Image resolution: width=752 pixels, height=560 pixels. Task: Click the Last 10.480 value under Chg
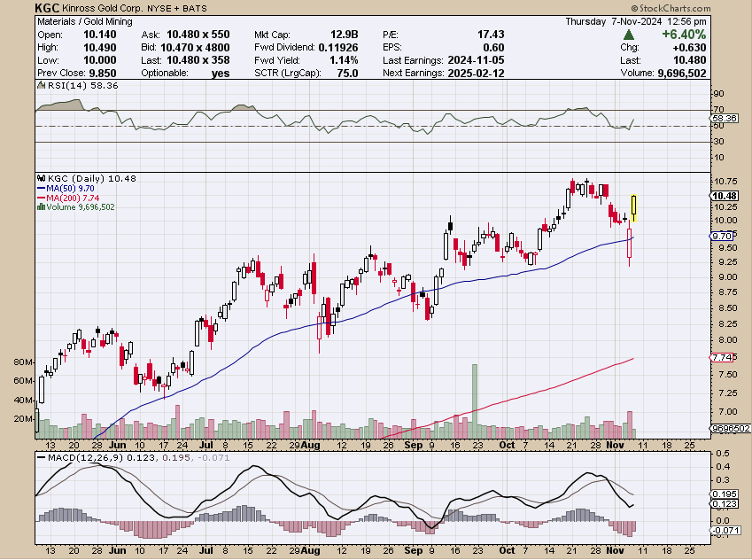tap(689, 60)
